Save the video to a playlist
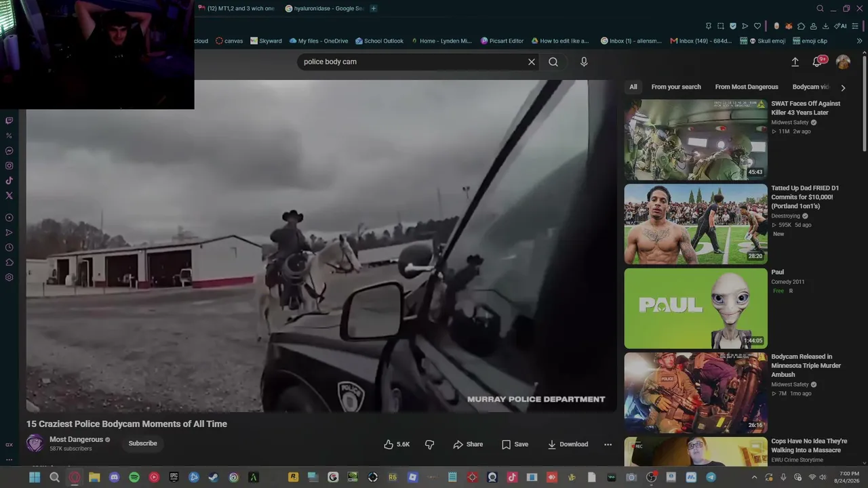 515,444
